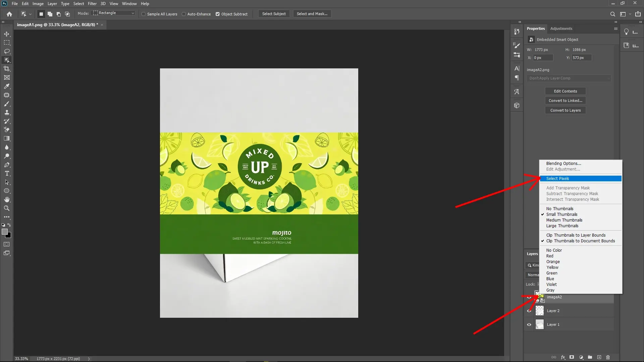Expand the Don't Apply Layer Comp dropdown
The width and height of the screenshot is (644, 362).
tap(569, 78)
